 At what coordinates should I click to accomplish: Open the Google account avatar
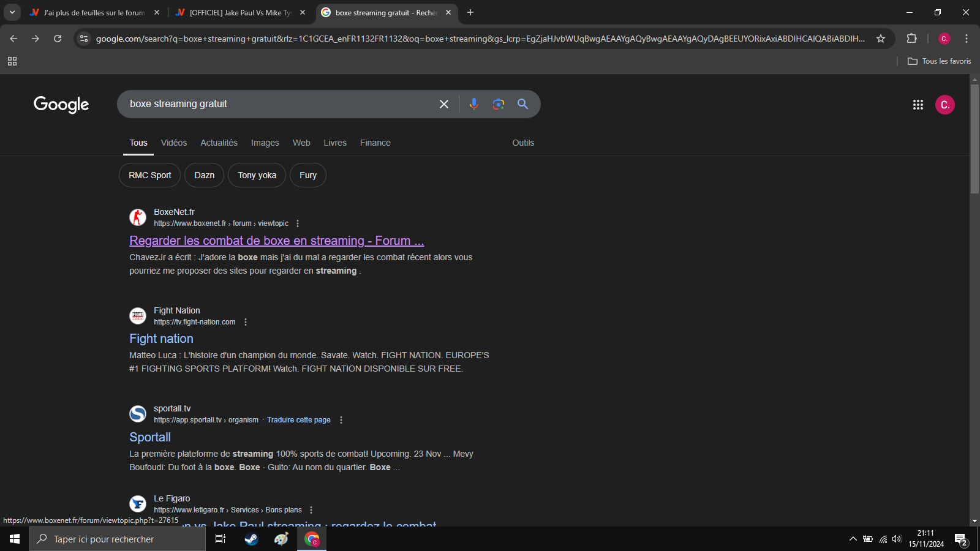coord(944,105)
